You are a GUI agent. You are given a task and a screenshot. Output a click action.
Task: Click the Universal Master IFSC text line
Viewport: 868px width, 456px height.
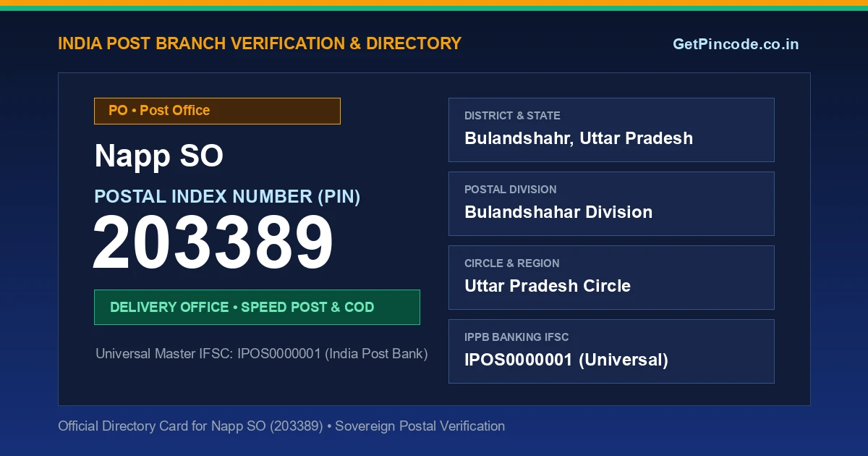point(262,354)
